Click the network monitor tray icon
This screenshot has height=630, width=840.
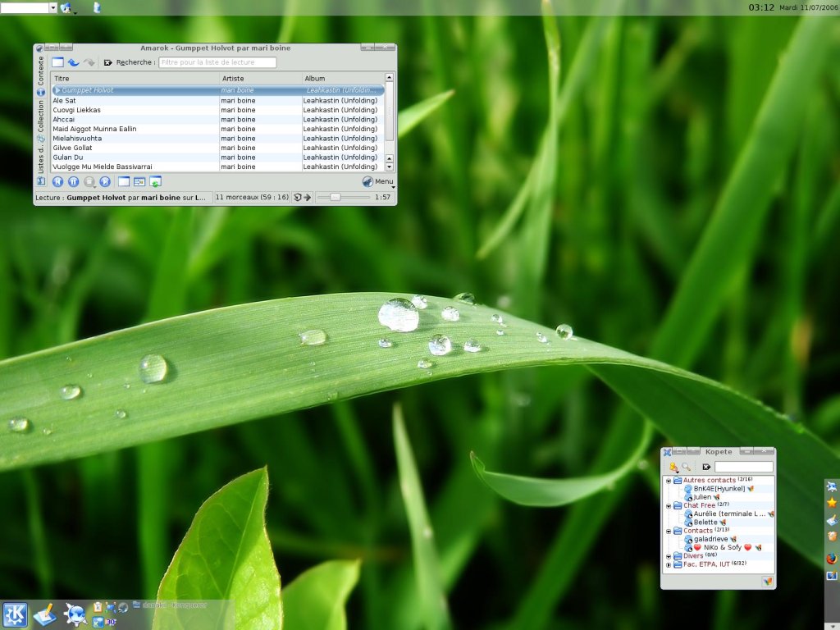pyautogui.click(x=111, y=607)
